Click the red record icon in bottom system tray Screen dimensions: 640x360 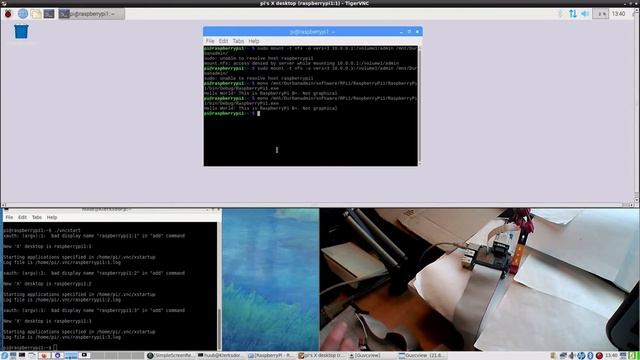coord(599,356)
